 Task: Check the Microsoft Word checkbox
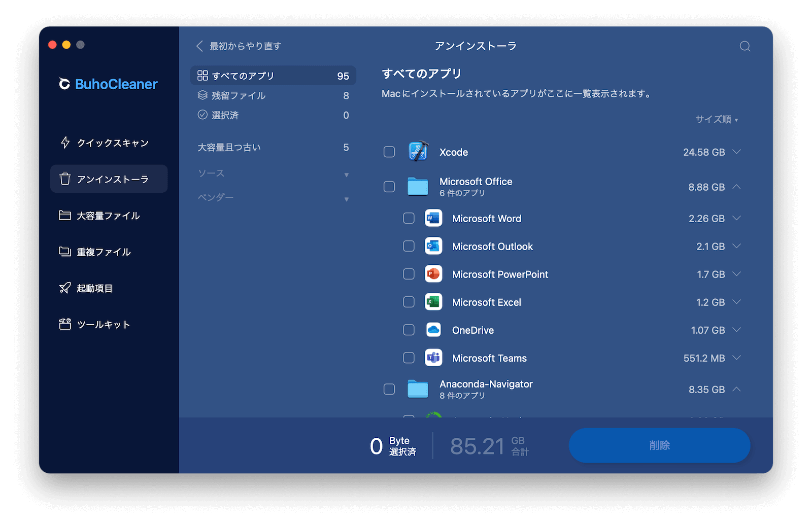click(409, 218)
